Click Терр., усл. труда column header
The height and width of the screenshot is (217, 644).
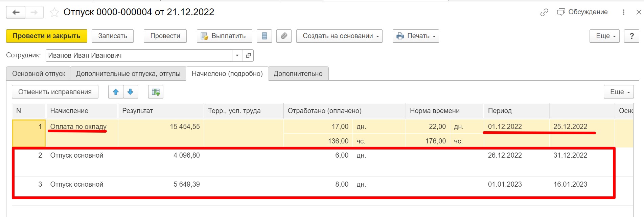(x=244, y=111)
